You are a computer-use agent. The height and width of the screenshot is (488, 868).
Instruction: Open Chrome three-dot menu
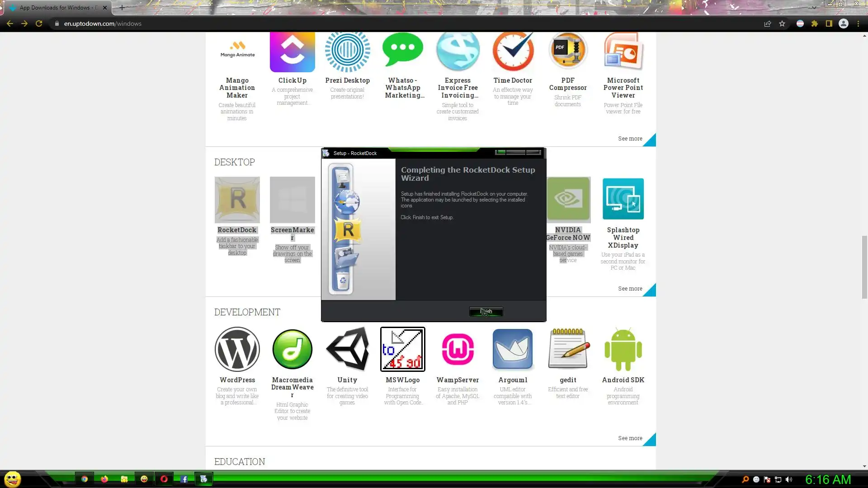[x=858, y=23]
